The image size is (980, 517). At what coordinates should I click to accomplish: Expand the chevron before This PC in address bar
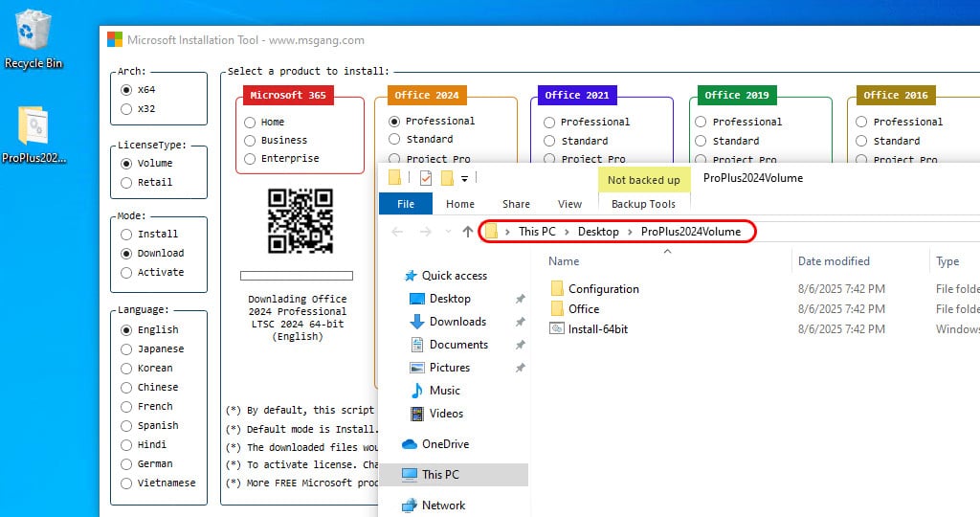[x=507, y=232]
